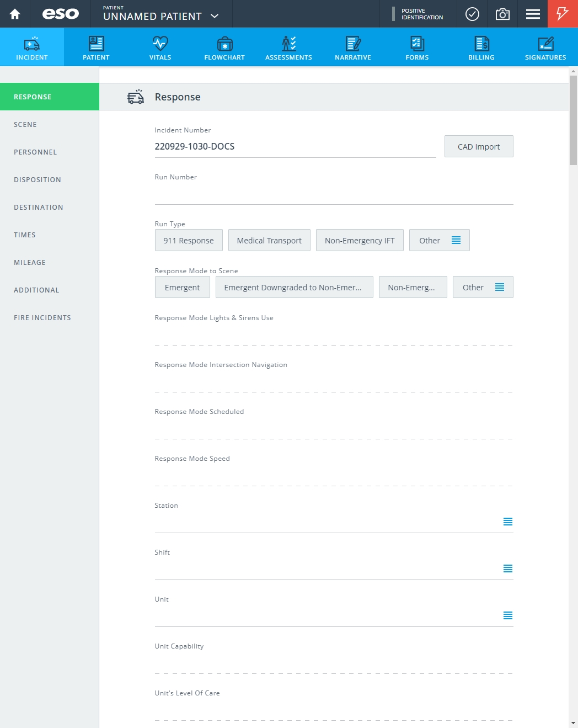
Task: Open the Flowchart medical bag tab
Action: pos(224,47)
